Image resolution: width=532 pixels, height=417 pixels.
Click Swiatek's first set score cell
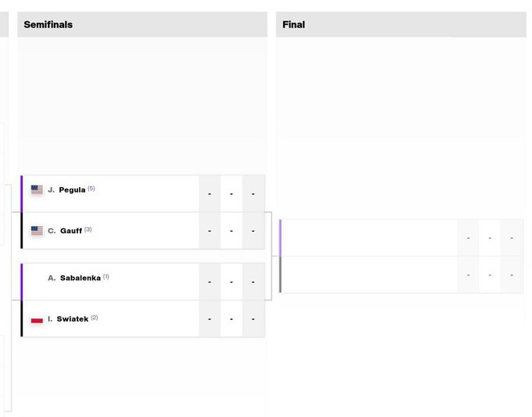tap(210, 319)
